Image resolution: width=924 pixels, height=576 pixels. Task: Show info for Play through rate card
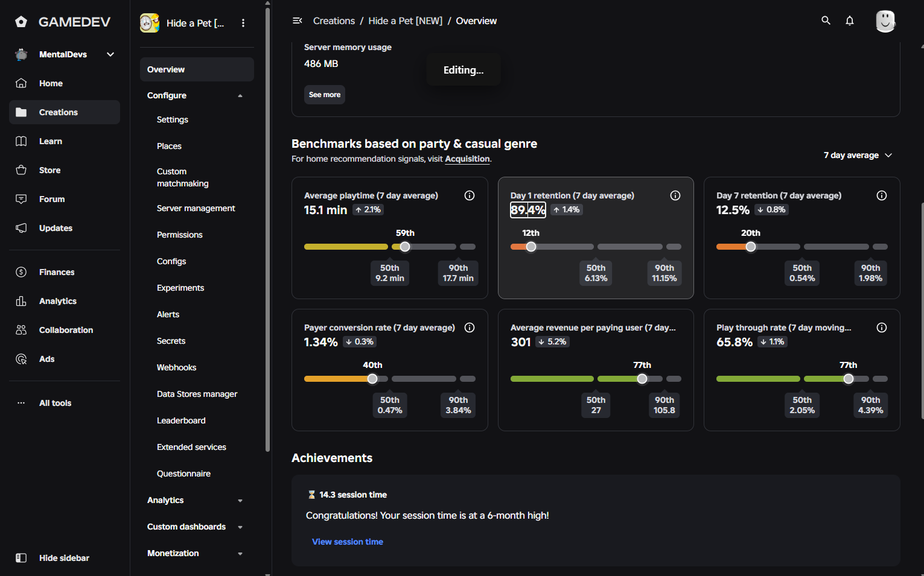(882, 328)
